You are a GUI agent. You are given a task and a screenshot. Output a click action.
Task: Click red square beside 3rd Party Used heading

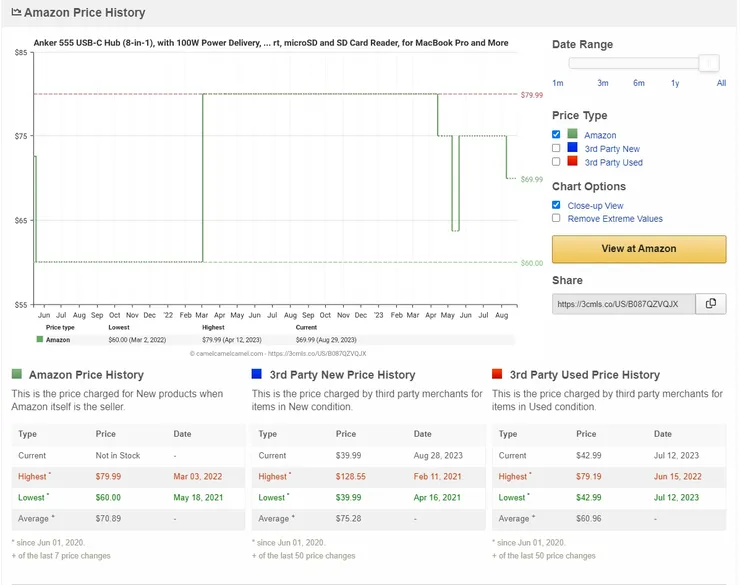(x=497, y=374)
